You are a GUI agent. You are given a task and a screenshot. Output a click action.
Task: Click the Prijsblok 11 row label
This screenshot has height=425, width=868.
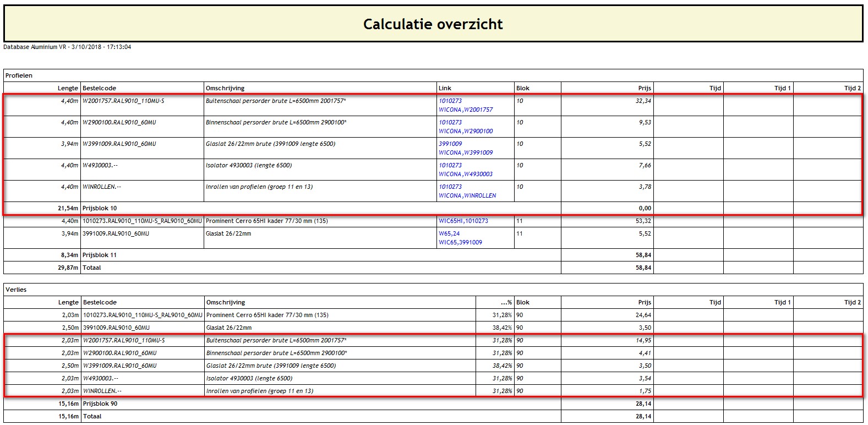click(x=100, y=255)
